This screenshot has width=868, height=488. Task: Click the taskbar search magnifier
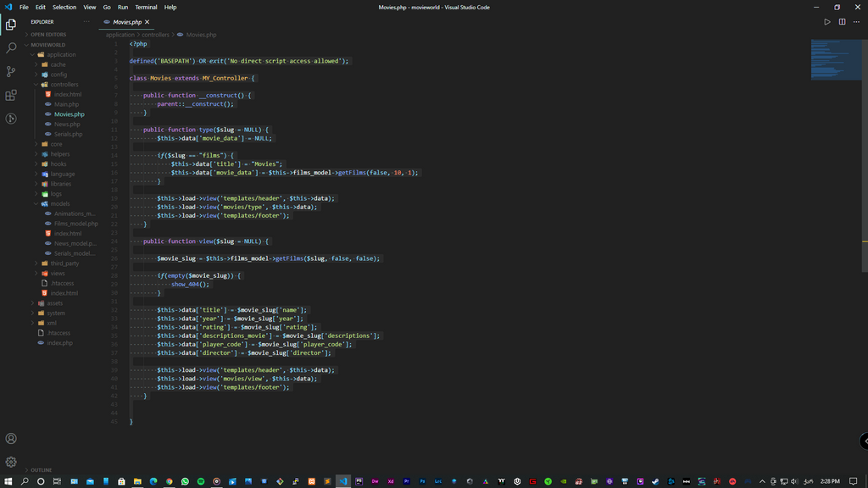pyautogui.click(x=25, y=481)
